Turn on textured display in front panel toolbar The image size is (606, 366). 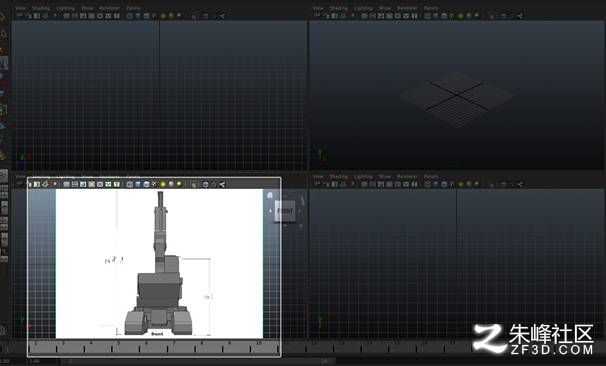pos(154,184)
